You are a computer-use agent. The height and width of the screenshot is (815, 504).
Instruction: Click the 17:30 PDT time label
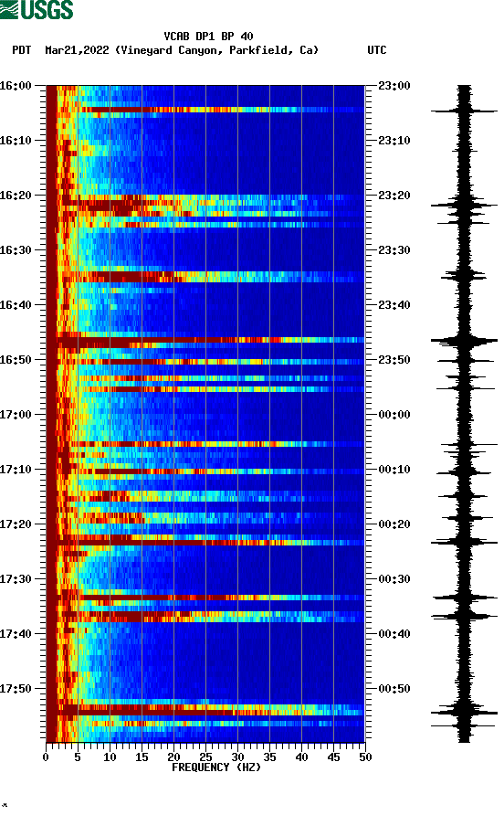[16, 579]
